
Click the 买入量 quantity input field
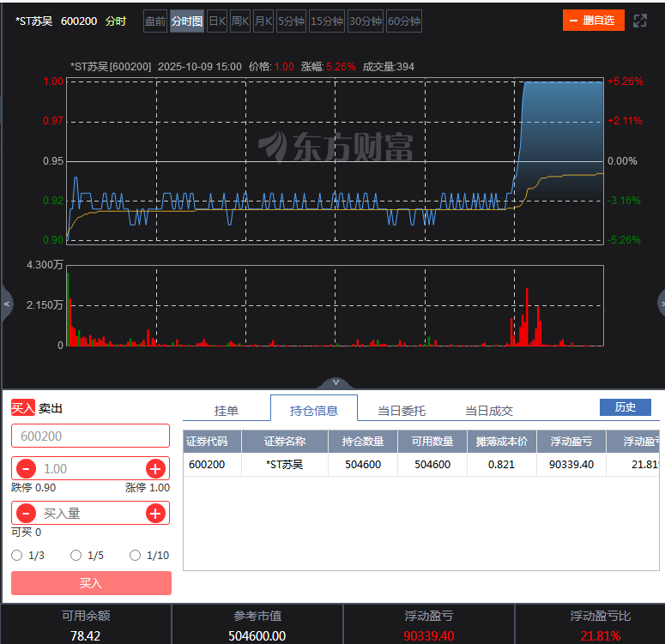(90, 514)
